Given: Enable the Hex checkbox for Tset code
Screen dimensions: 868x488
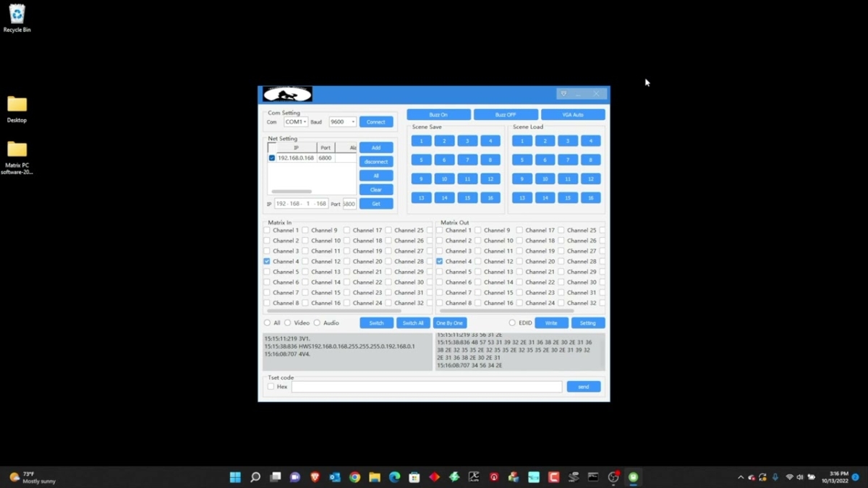Looking at the screenshot, I should (271, 387).
